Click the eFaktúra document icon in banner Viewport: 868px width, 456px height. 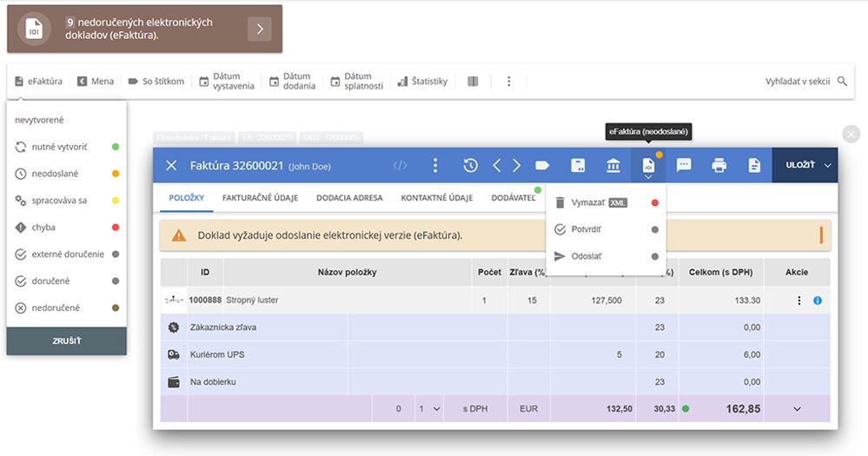point(34,29)
